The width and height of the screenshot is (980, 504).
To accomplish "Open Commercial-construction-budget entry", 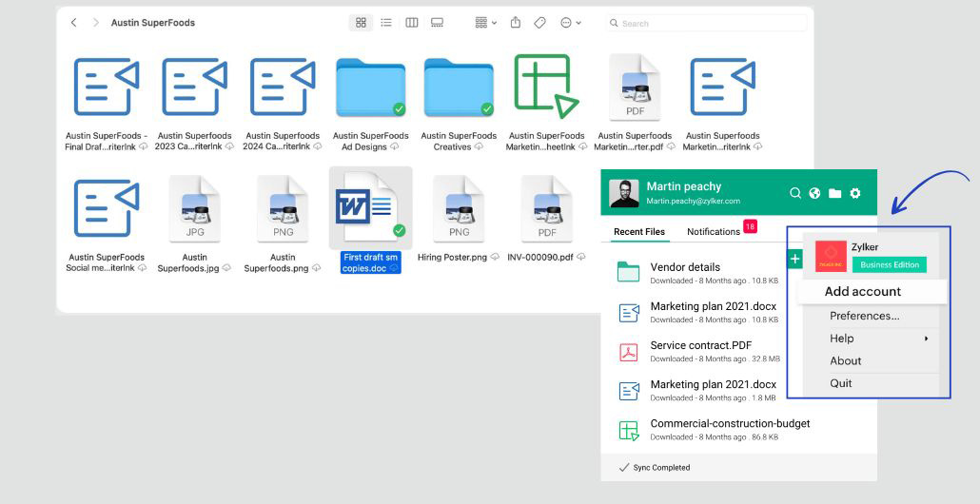I will tap(713, 430).
